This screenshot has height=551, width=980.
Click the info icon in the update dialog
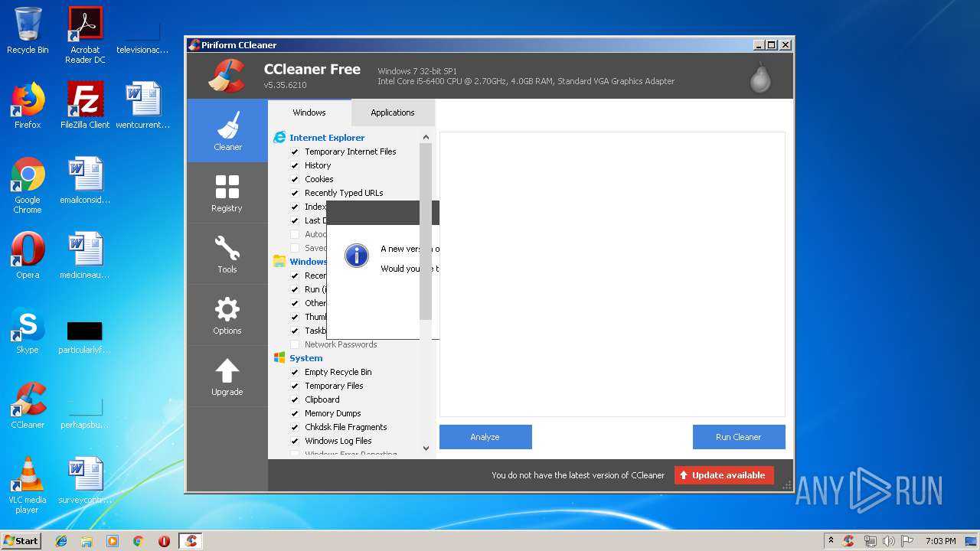pos(357,256)
